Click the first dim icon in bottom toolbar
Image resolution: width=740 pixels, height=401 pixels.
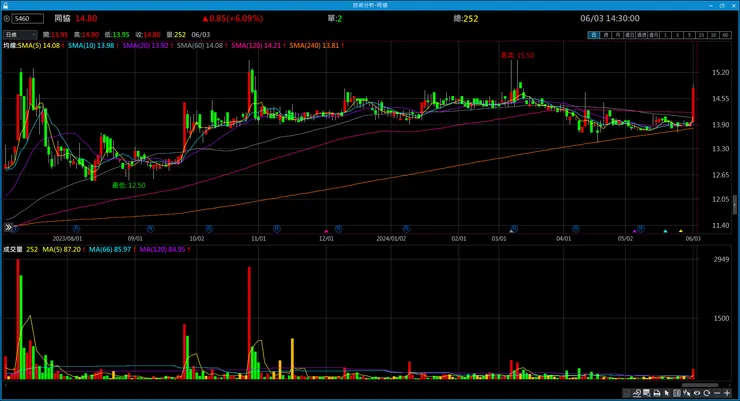click(x=627, y=393)
